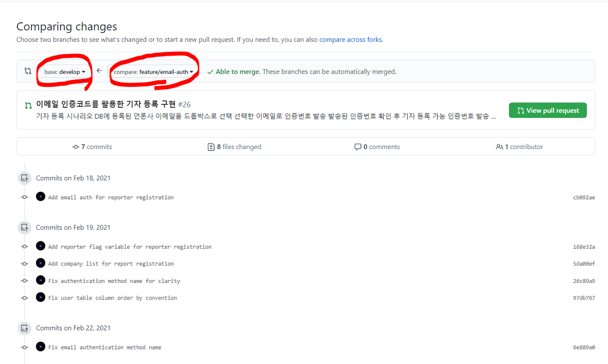Open the compare: feature/email-auth branch dropdown
Image resolution: width=608 pixels, height=364 pixels.
(x=153, y=72)
